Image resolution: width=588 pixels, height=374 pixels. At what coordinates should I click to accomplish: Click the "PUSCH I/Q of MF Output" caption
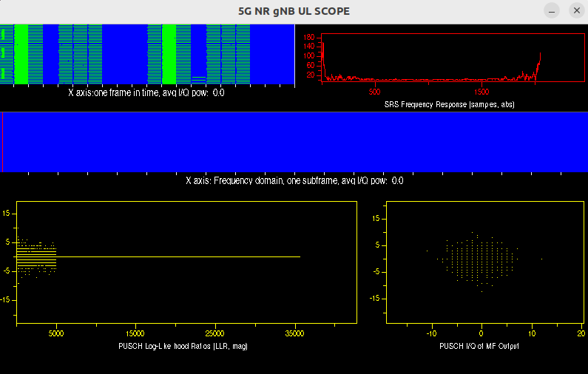(479, 346)
